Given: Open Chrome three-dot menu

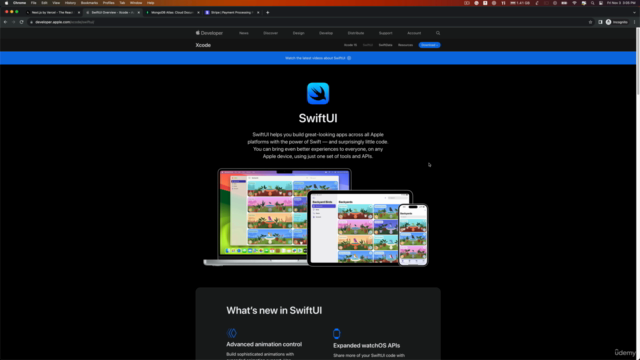Looking at the screenshot, I should click(634, 22).
